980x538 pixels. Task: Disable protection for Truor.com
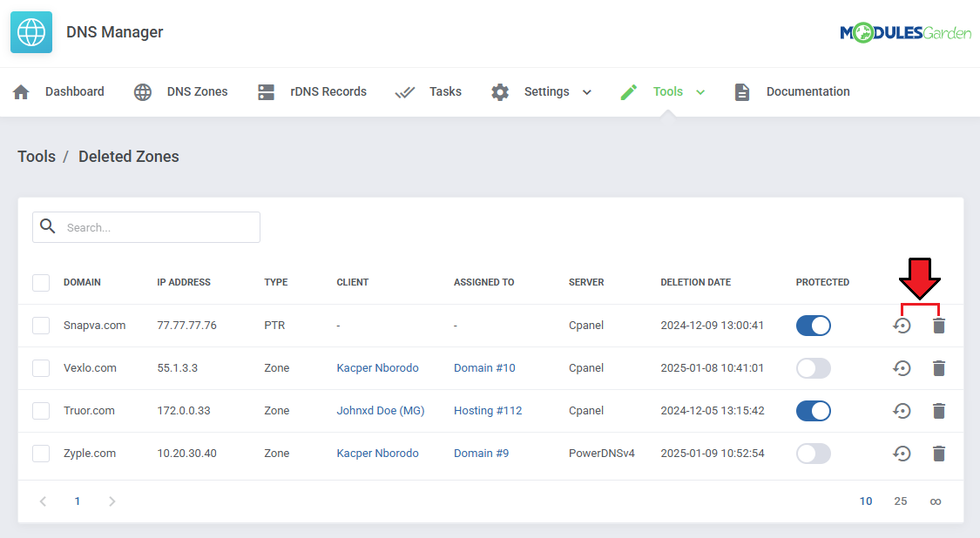pos(813,411)
